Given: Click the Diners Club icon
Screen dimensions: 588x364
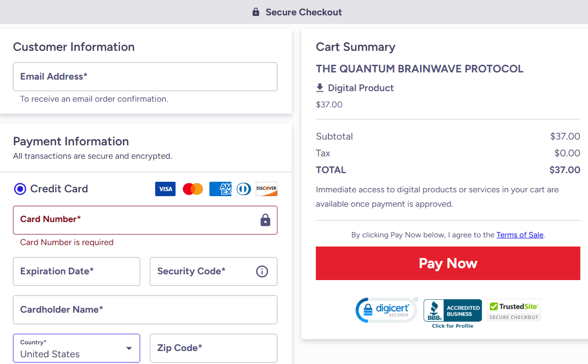Looking at the screenshot, I should pyautogui.click(x=243, y=189).
